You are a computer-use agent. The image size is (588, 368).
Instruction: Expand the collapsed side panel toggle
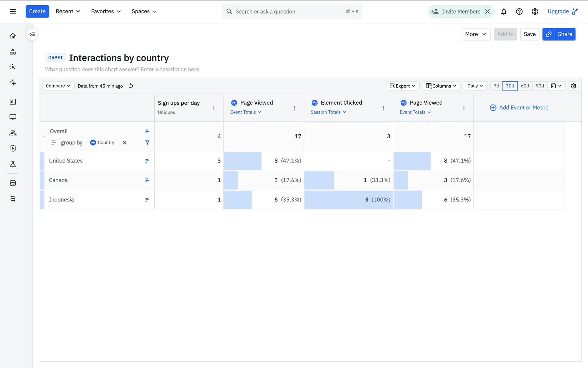pyautogui.click(x=33, y=34)
